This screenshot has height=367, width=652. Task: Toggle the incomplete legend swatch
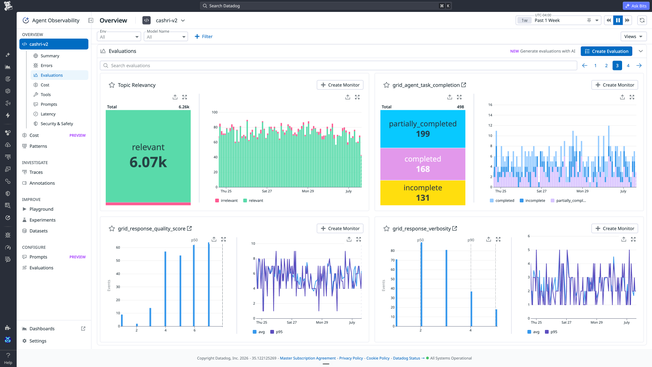522,201
